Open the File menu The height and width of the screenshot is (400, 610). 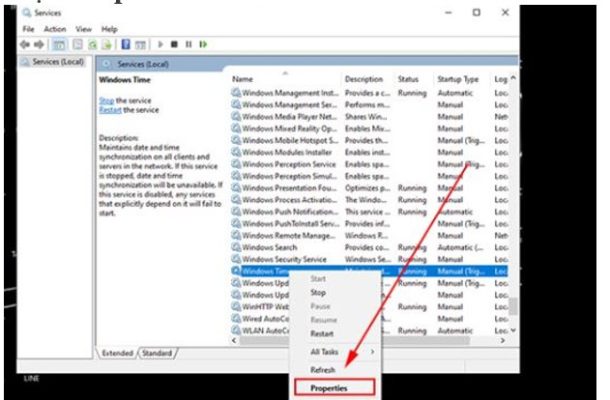(x=28, y=29)
